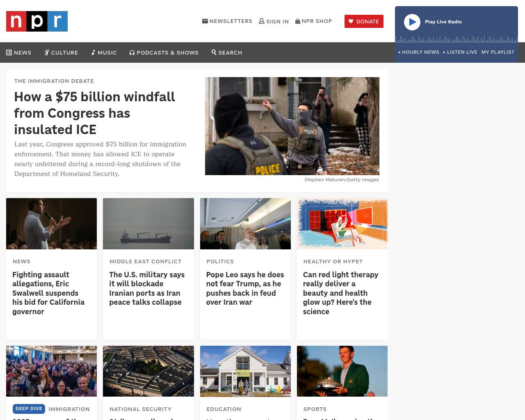Image resolution: width=525 pixels, height=420 pixels.
Task: Open NPR Shop via the bag icon
Action: 298,21
